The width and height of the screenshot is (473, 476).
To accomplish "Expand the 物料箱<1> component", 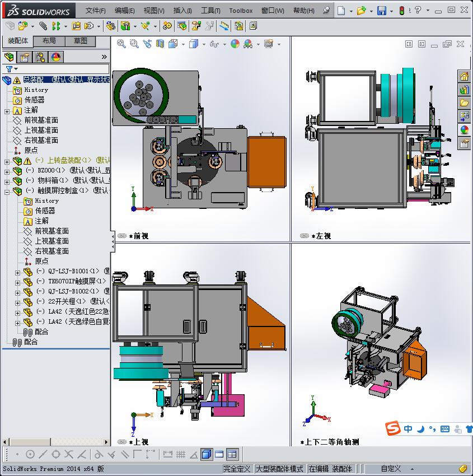I will point(7,182).
